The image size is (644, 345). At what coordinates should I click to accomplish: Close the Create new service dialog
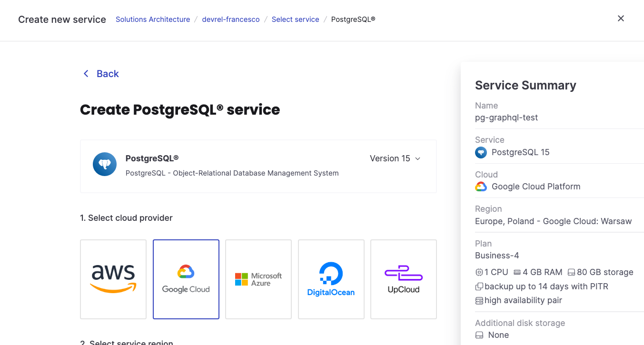pyautogui.click(x=621, y=18)
